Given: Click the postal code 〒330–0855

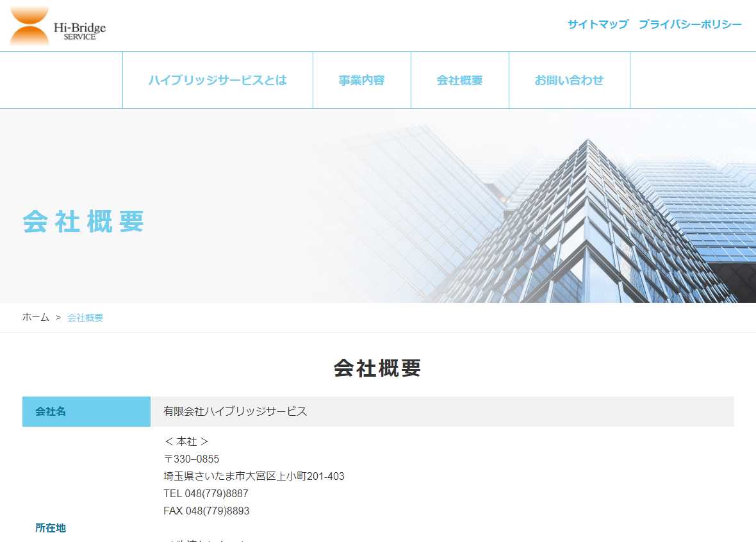Looking at the screenshot, I should 192,459.
